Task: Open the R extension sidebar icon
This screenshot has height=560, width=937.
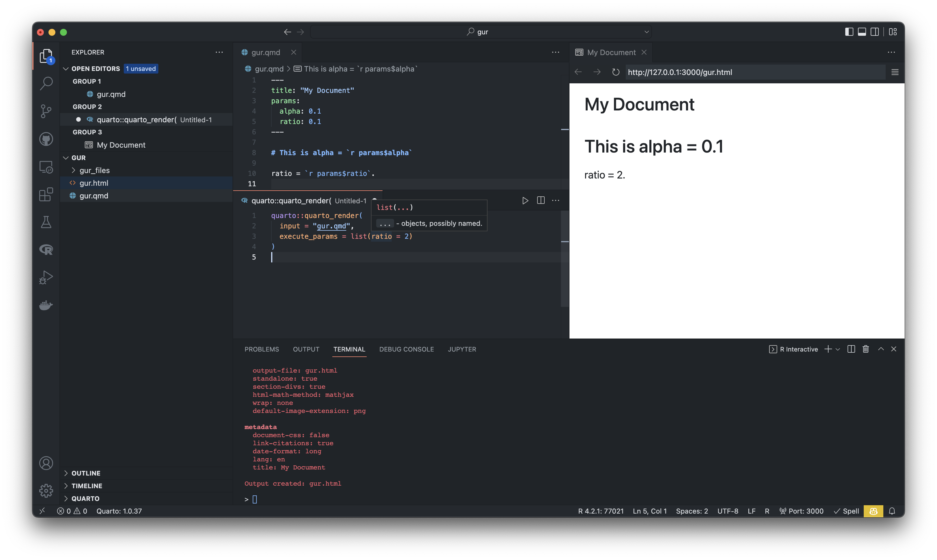Action: click(x=46, y=250)
